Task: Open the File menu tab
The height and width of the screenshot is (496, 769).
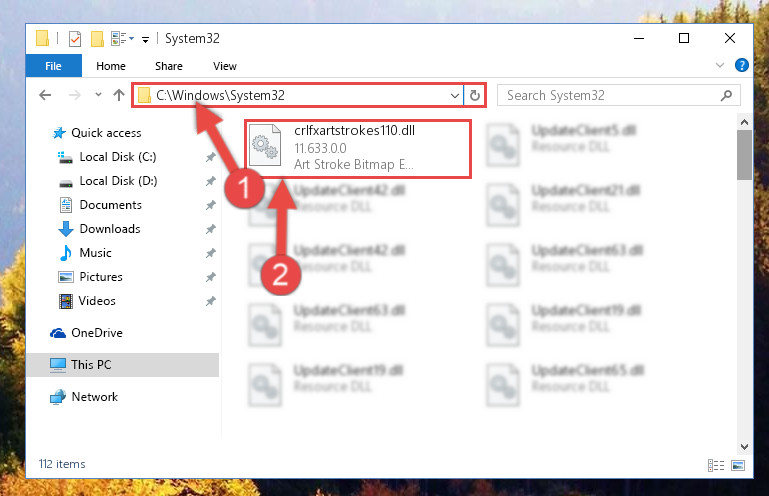Action: click(53, 66)
